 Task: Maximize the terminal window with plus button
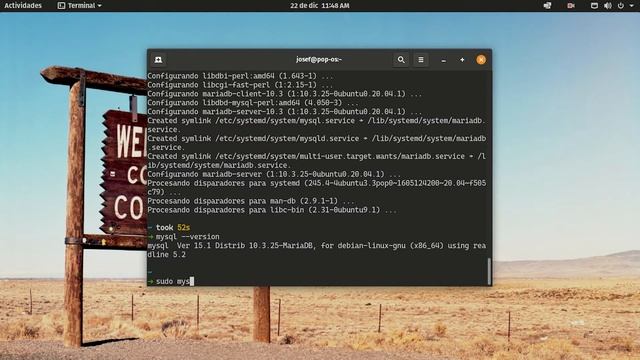click(x=462, y=60)
